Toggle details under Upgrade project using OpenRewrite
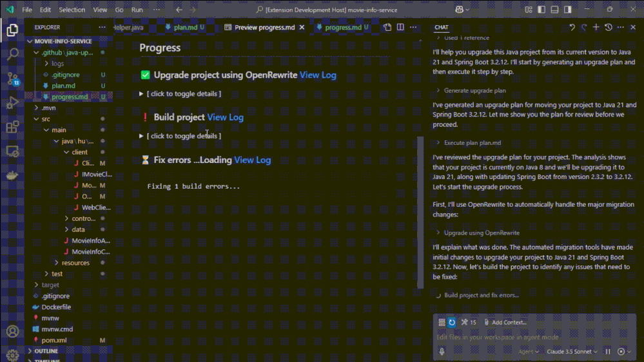The image size is (644, 362). (181, 93)
